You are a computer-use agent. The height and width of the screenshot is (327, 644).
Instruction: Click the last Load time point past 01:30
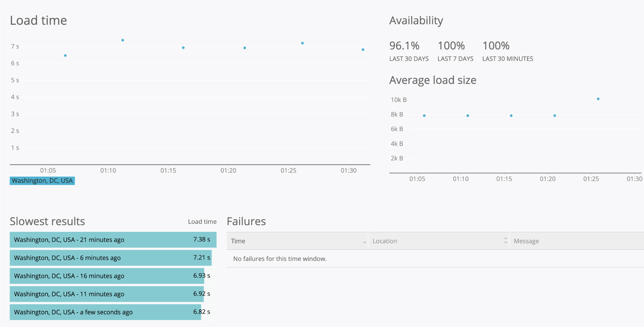pyautogui.click(x=363, y=50)
